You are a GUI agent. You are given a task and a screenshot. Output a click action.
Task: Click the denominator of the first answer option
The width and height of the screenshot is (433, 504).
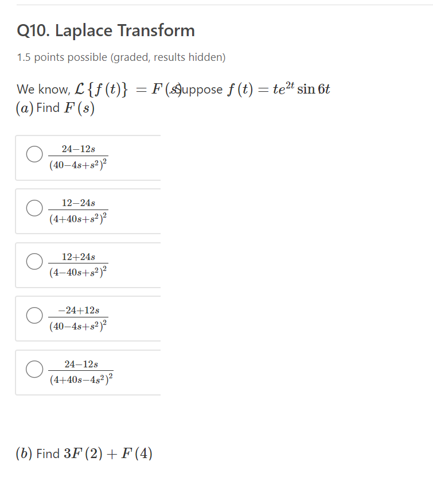80,166
